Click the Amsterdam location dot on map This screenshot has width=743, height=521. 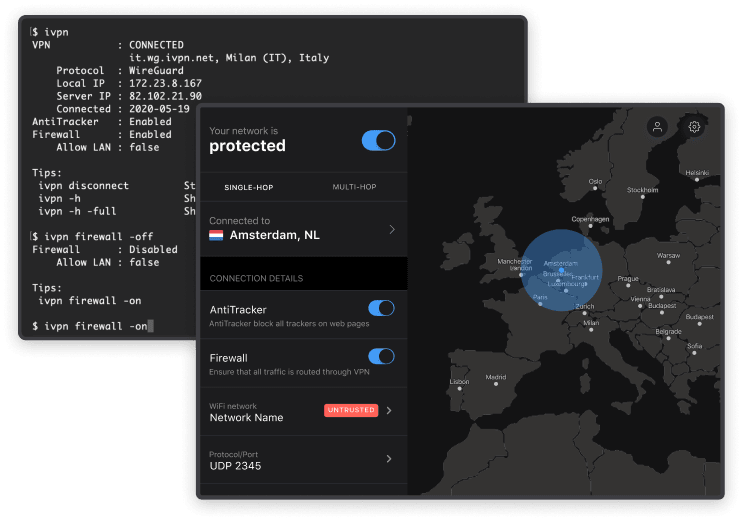click(561, 270)
